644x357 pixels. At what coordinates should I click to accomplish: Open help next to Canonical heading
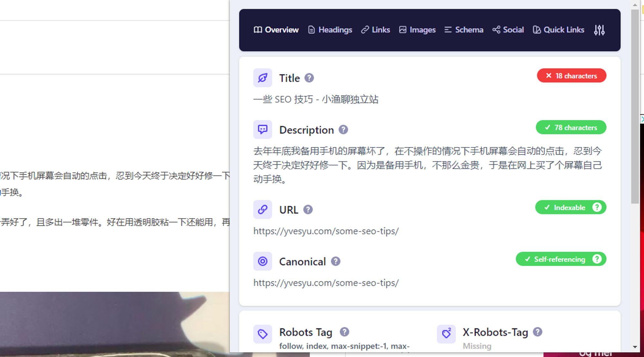coord(336,261)
